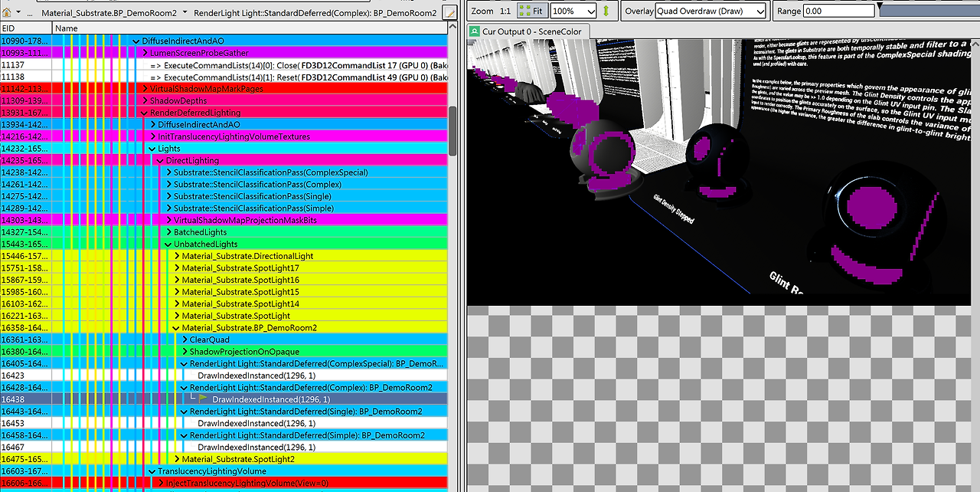980x492 pixels.
Task: Collapse the Lights node
Action: pyautogui.click(x=152, y=149)
